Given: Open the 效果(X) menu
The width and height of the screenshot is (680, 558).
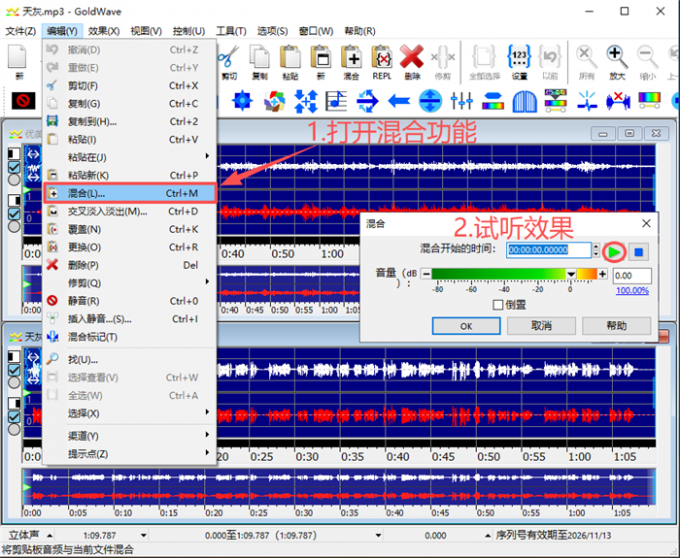Looking at the screenshot, I should (x=104, y=31).
